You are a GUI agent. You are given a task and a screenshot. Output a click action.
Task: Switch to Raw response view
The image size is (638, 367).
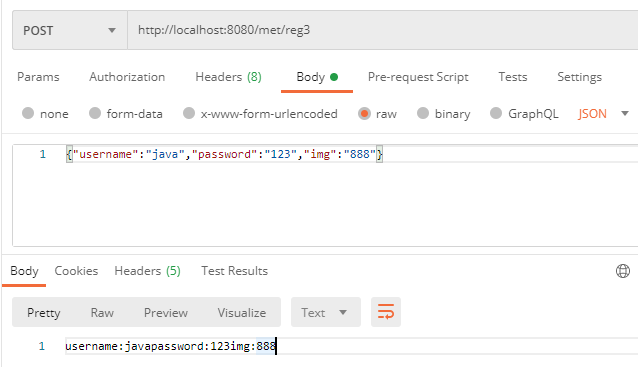pos(102,312)
